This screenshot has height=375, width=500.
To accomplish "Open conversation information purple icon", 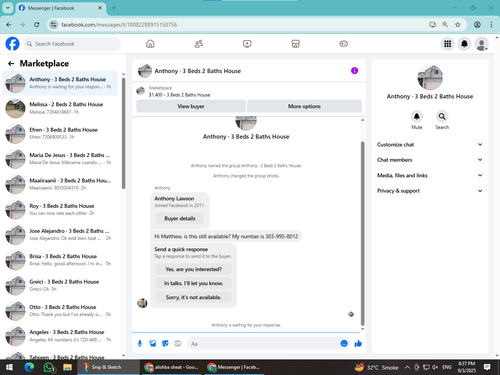I will click(x=354, y=71).
